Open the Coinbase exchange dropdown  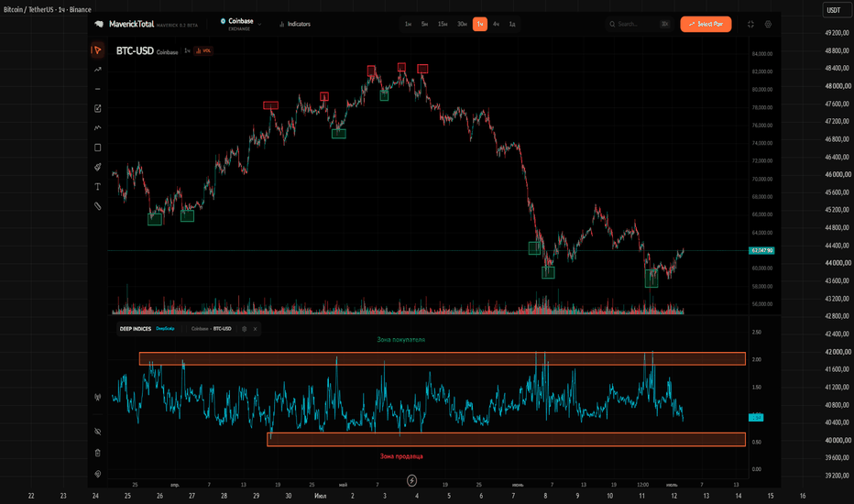241,24
